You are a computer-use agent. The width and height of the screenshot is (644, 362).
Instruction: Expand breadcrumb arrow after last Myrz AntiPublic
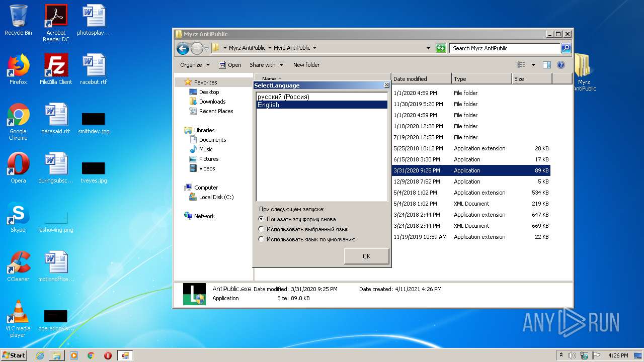[314, 48]
